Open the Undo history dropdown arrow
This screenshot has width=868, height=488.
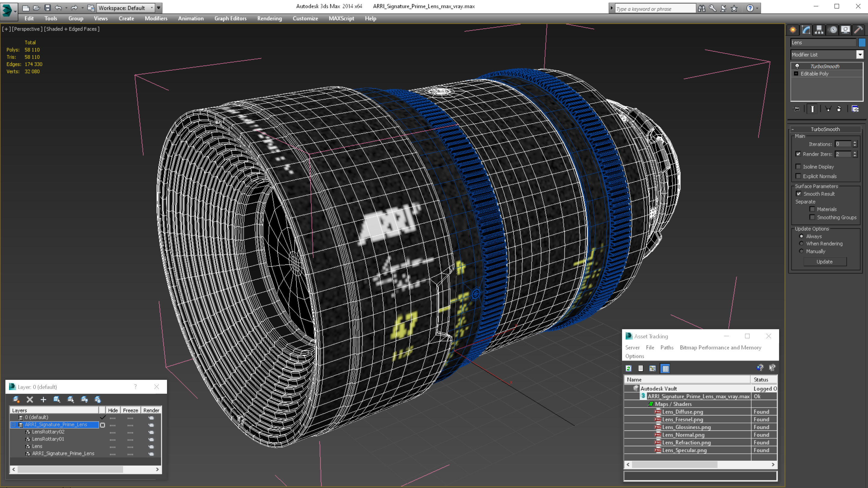[66, 8]
